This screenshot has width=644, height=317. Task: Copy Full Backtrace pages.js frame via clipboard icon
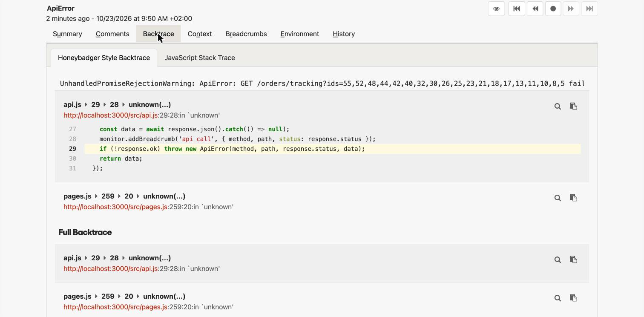[573, 298]
